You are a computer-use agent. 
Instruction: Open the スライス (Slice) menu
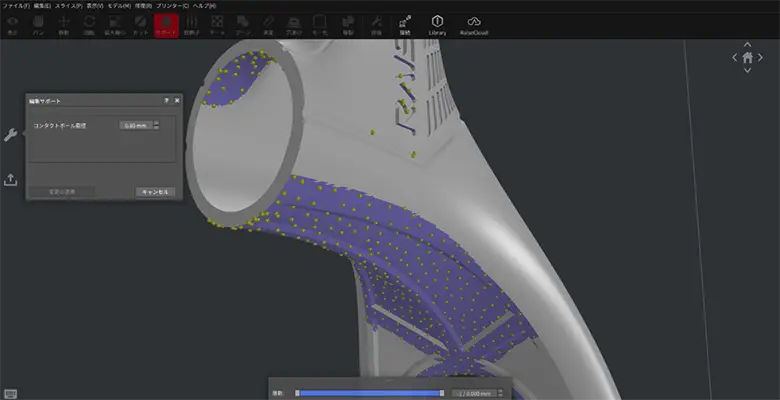coord(67,5)
